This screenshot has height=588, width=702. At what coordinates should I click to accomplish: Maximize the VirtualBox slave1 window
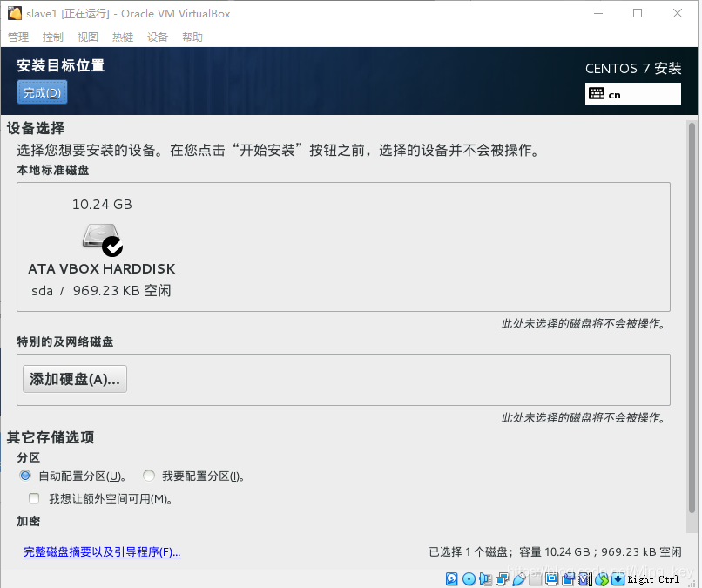tap(638, 13)
